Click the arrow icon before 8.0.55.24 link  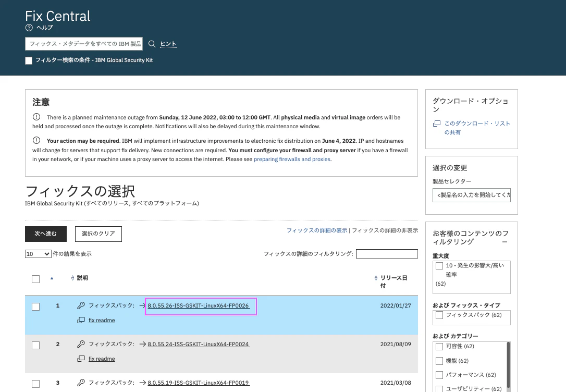143,345
